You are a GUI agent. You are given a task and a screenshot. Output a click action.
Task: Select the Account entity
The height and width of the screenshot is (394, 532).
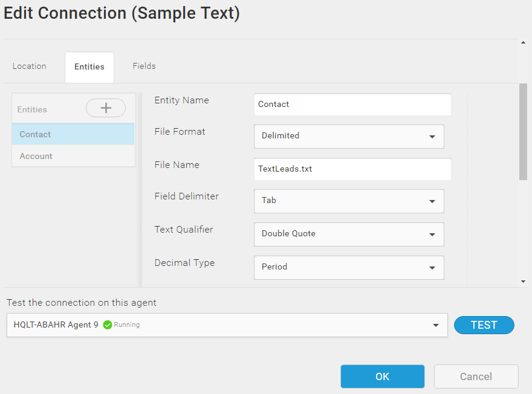coord(73,156)
